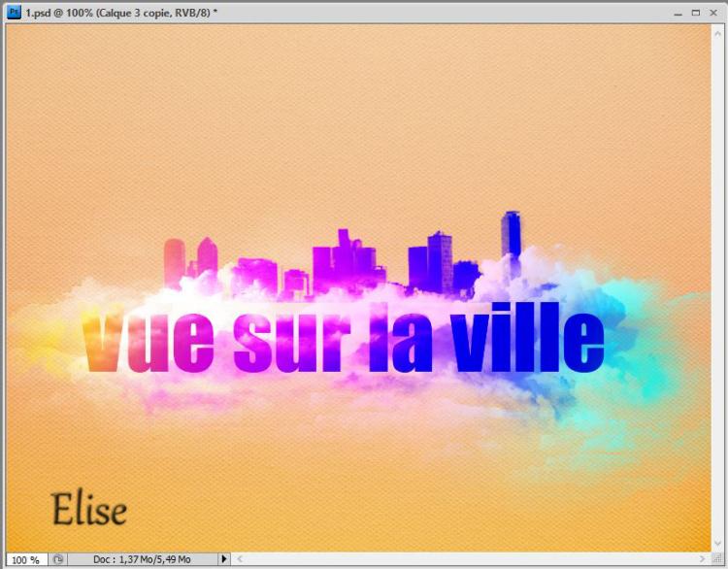
Task: Click the 'Elise' signature text on canvas
Action: [88, 508]
